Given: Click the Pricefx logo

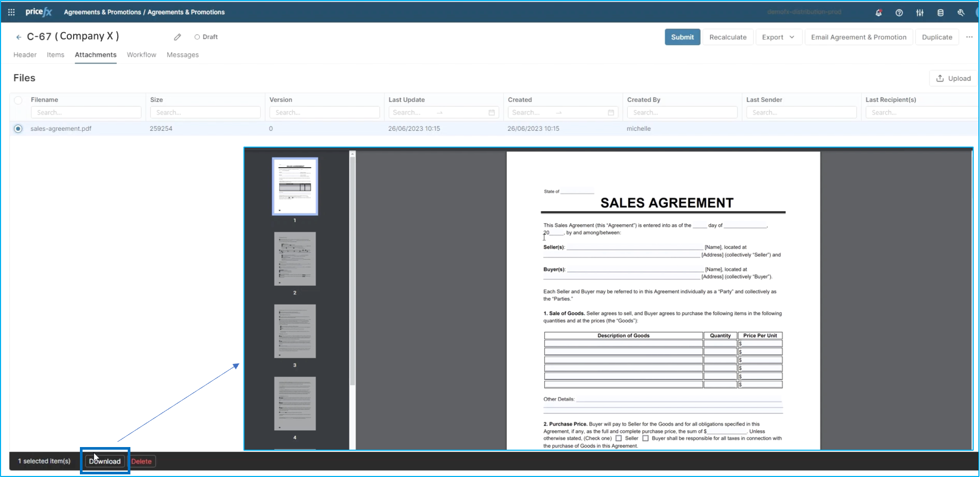Looking at the screenshot, I should (x=39, y=12).
